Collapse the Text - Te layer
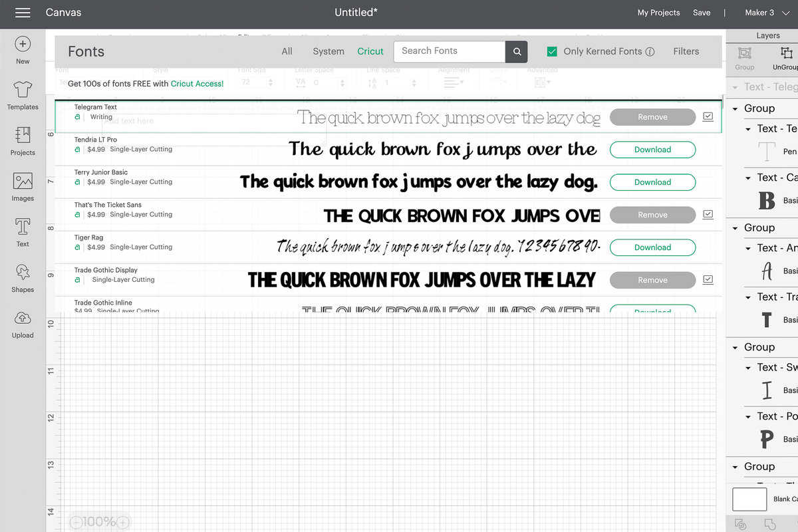Screen dimensions: 798x532 748,129
